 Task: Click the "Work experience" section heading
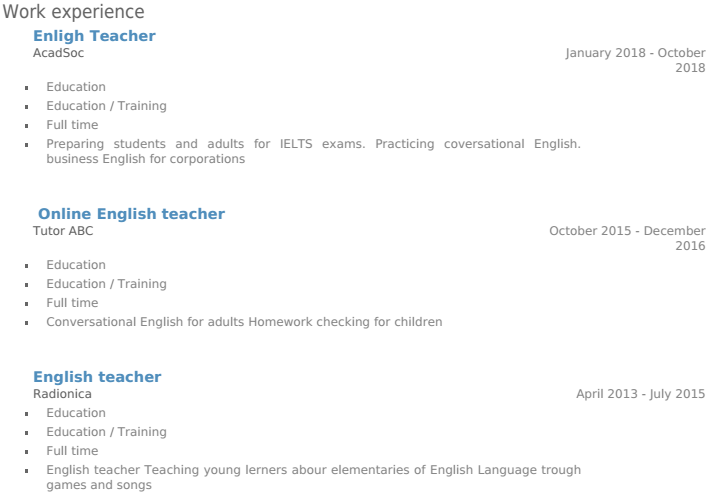(74, 12)
